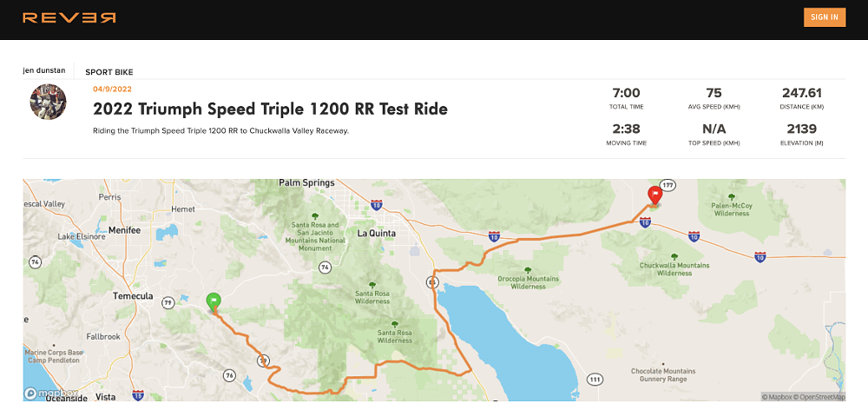The height and width of the screenshot is (410, 868).
Task: Click the REVER logo in the header
Action: [x=69, y=17]
